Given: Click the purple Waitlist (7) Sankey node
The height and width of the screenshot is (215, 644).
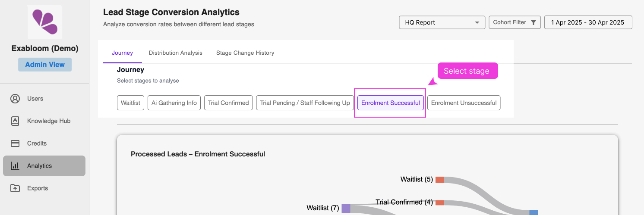Looking at the screenshot, I should coord(346,209).
